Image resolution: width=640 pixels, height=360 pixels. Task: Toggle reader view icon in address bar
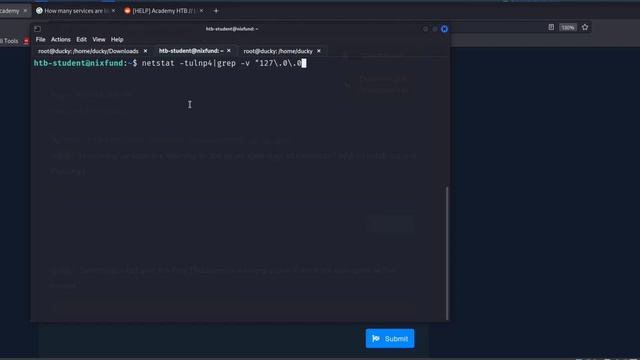(551, 27)
